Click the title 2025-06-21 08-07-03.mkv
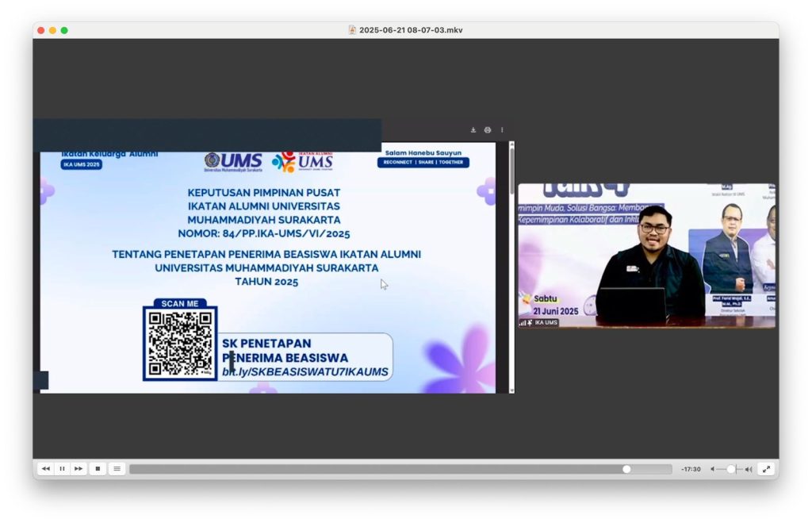Image resolution: width=812 pixels, height=523 pixels. click(x=411, y=30)
